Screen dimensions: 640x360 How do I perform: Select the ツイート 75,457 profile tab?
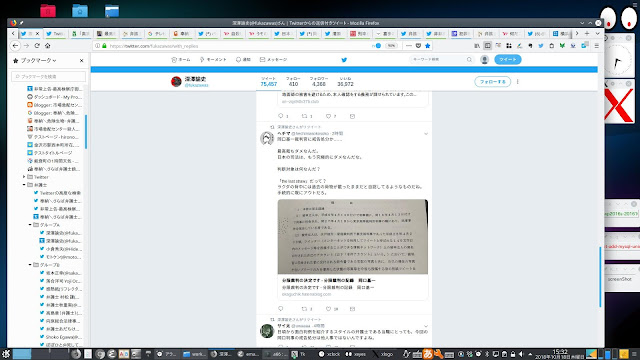coord(269,82)
